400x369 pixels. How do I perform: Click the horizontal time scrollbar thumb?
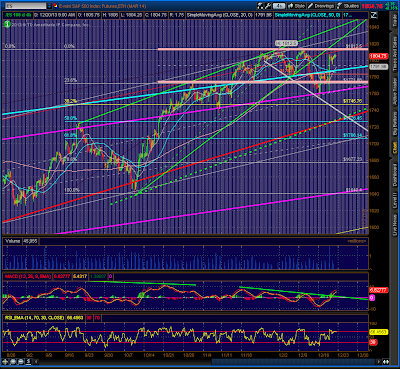click(x=294, y=362)
